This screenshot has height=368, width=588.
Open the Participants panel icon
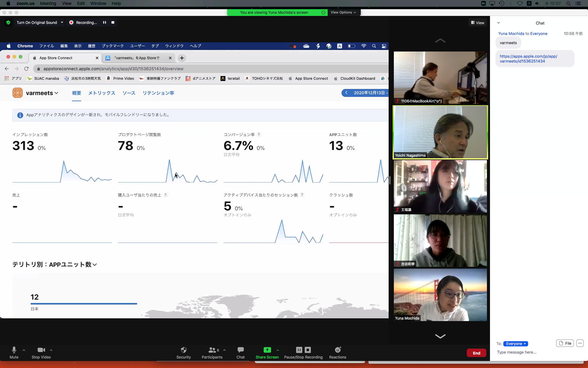coord(212,350)
